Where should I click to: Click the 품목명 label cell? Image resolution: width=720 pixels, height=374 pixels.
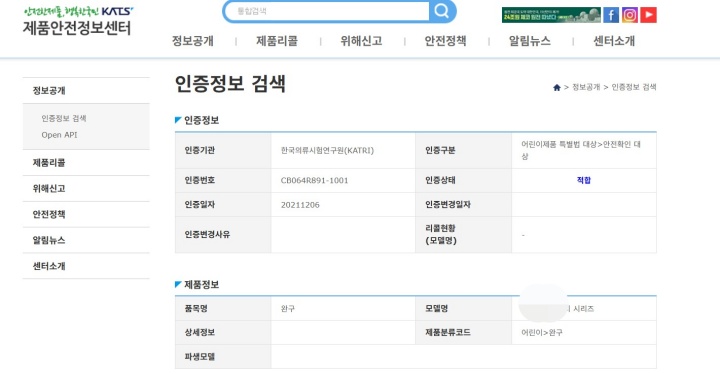[223, 308]
